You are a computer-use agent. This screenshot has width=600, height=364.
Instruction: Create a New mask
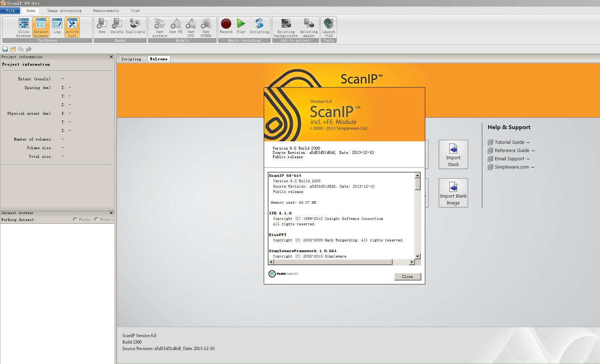point(102,26)
